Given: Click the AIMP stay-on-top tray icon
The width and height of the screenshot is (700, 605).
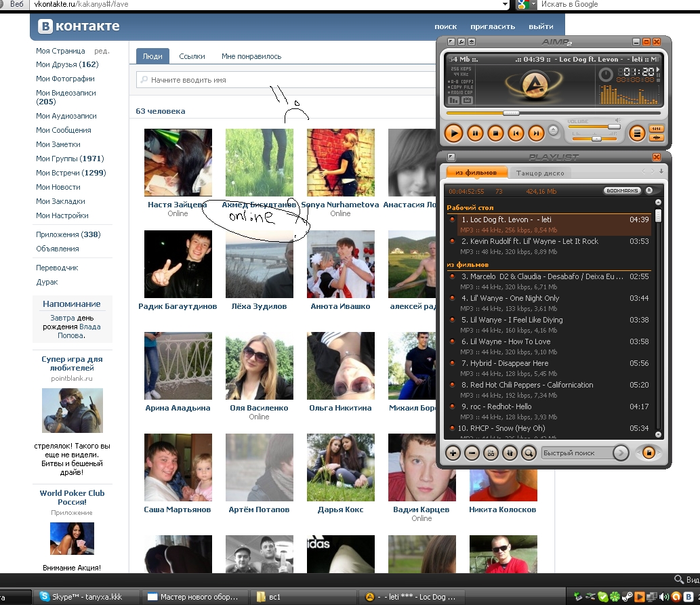Looking at the screenshot, I should point(472,42).
